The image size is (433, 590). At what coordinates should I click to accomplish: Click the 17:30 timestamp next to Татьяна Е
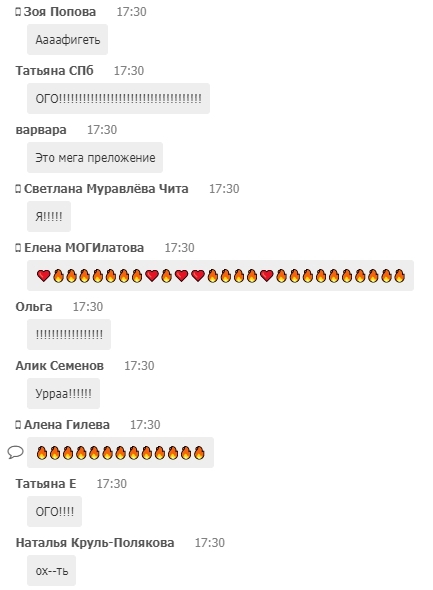[x=112, y=484]
